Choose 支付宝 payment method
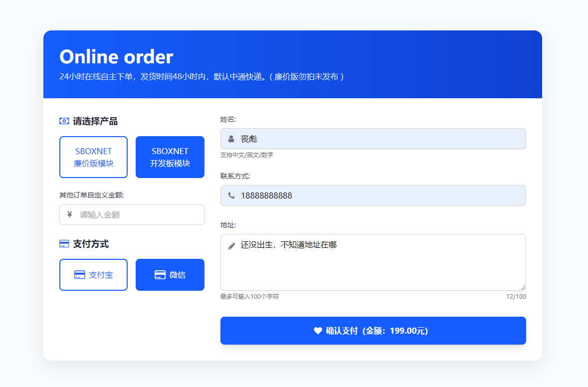Screen dimensions: 588x387 point(93,275)
